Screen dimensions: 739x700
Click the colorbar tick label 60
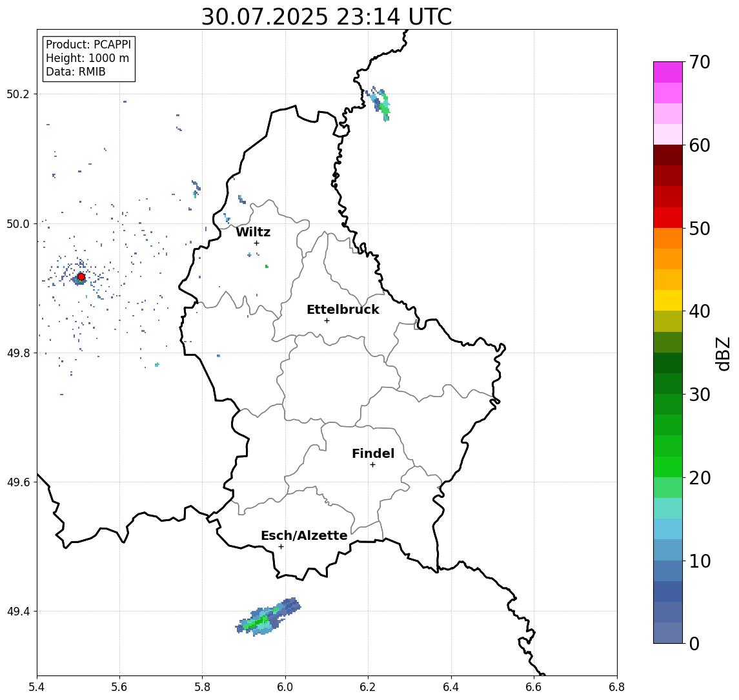tap(700, 145)
